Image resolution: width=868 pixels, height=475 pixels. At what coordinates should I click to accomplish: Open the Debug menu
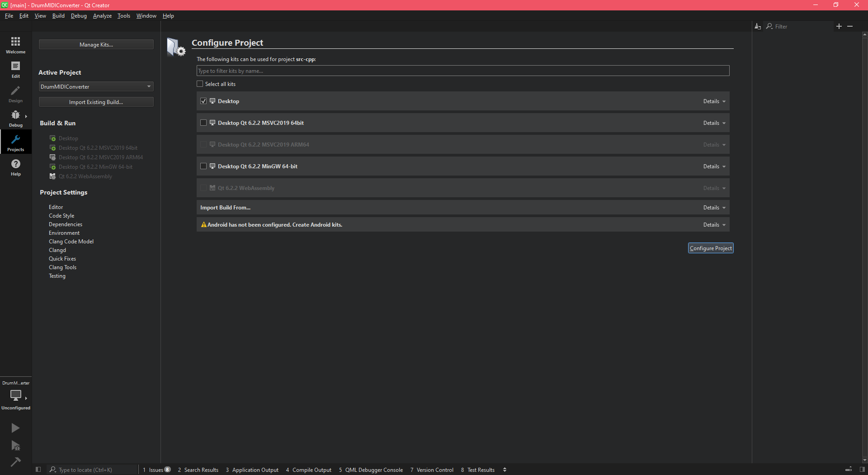point(79,16)
